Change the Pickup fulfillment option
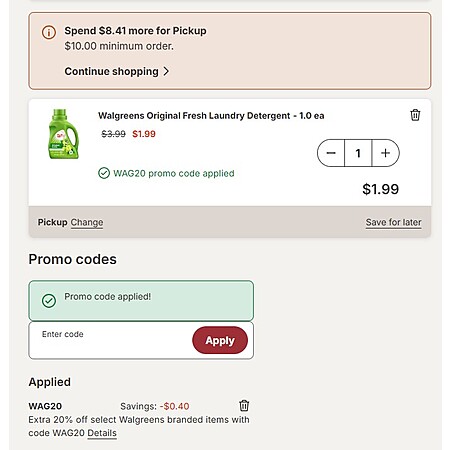450x450 pixels. 87,222
